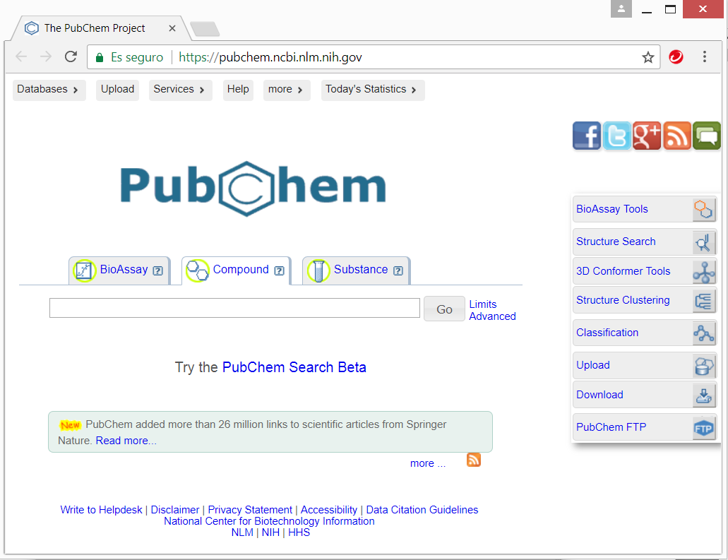View the secure site padlock info

[x=100, y=58]
